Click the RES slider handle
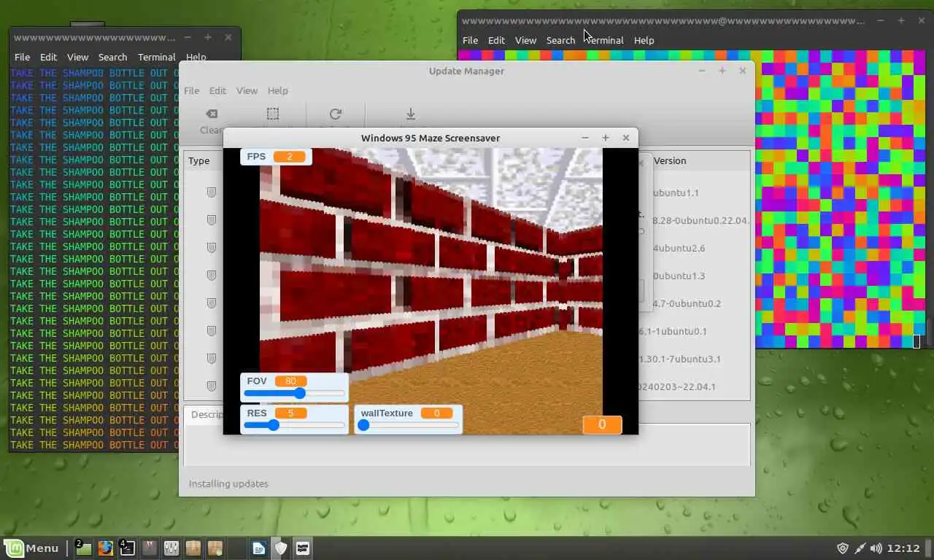This screenshot has width=934, height=560. click(273, 425)
